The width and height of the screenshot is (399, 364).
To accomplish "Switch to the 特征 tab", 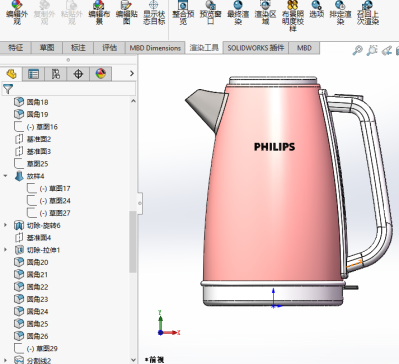I will pyautogui.click(x=16, y=48).
